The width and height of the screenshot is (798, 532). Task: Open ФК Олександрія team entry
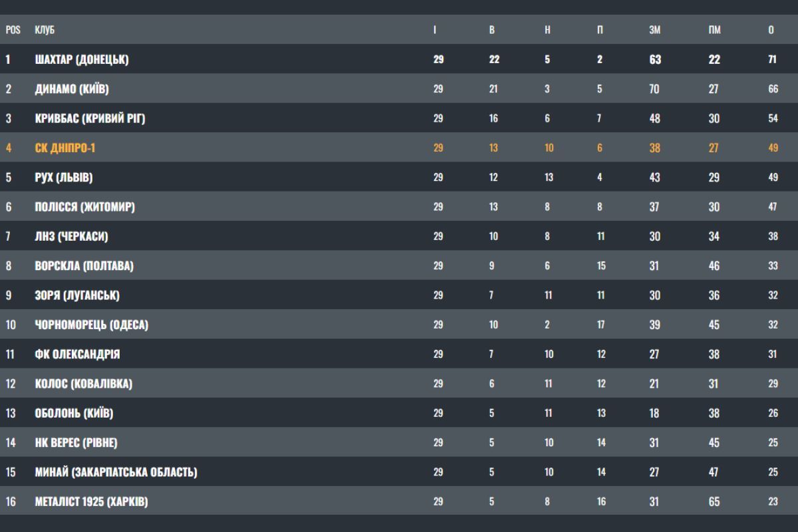(77, 354)
